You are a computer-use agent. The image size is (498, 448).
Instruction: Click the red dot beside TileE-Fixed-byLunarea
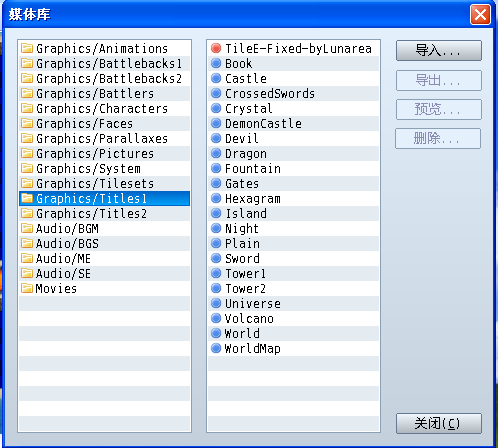tap(216, 48)
